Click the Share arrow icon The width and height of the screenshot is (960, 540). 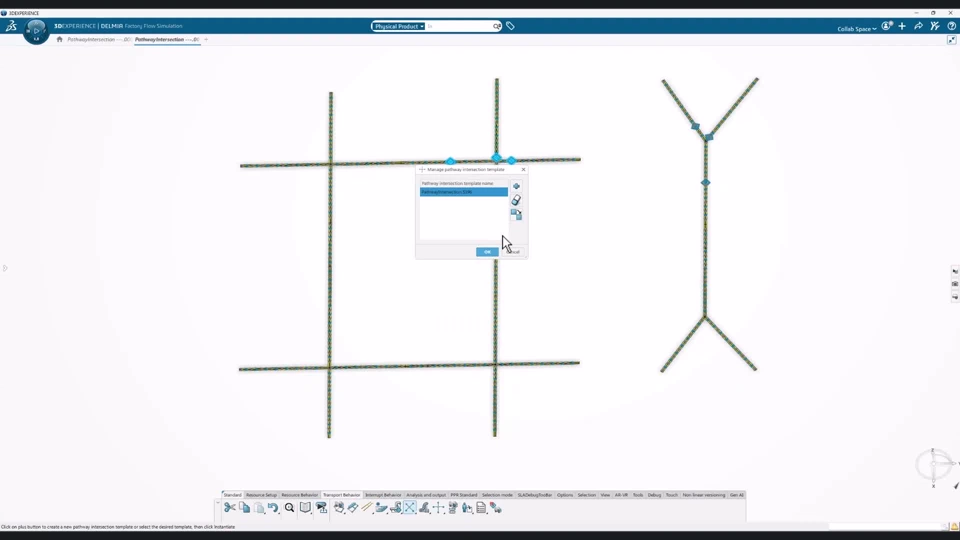click(x=918, y=26)
